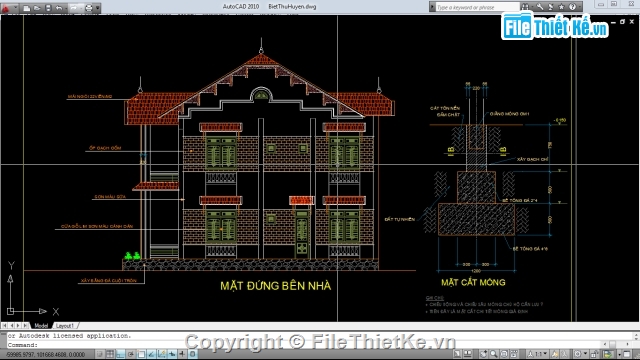
Task: Click the keyword search input field
Action: click(x=478, y=7)
